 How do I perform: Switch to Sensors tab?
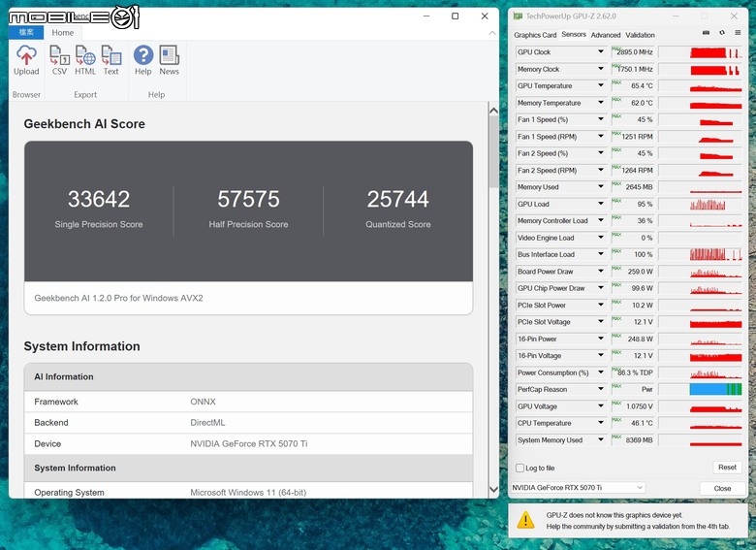[574, 34]
